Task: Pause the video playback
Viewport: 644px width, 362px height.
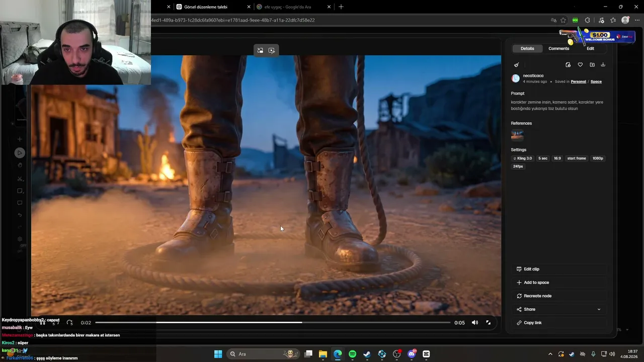Action: pyautogui.click(x=43, y=323)
